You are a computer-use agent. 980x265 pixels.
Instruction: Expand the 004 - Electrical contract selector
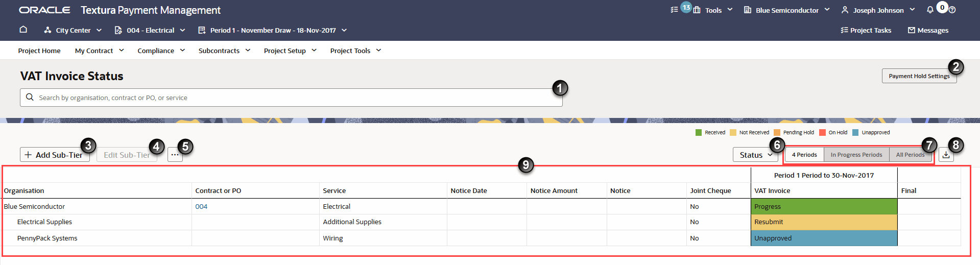click(182, 30)
